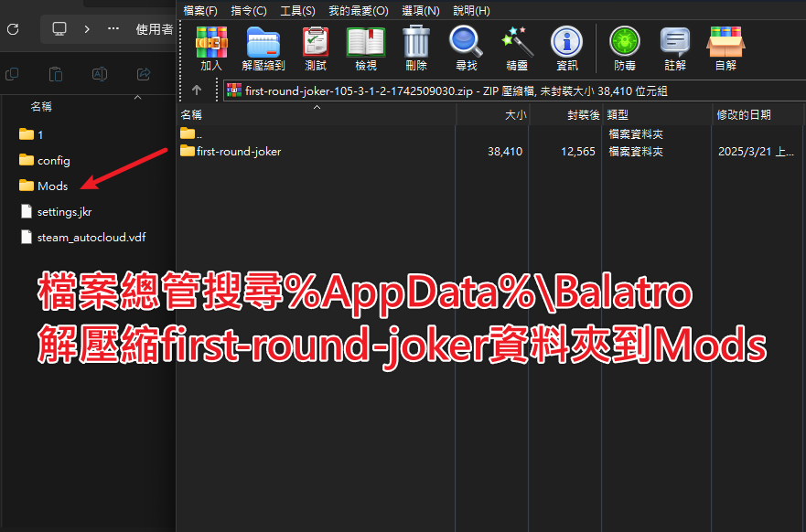Sort WinRAR list by 修改的日期 column
Viewport: 806px width, 532px height.
coord(758,114)
